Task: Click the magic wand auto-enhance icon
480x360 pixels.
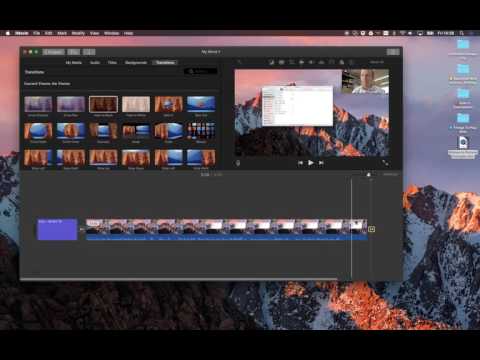Action: (239, 62)
